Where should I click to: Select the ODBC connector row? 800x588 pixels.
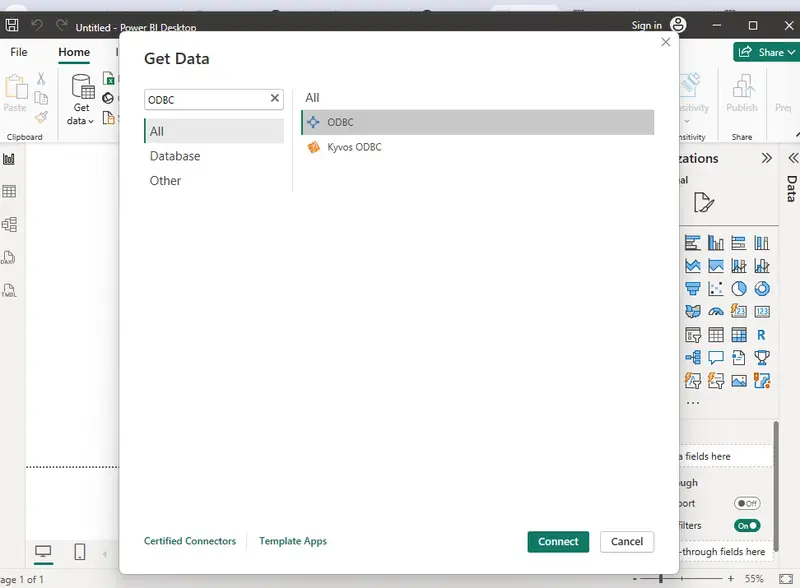pos(478,122)
